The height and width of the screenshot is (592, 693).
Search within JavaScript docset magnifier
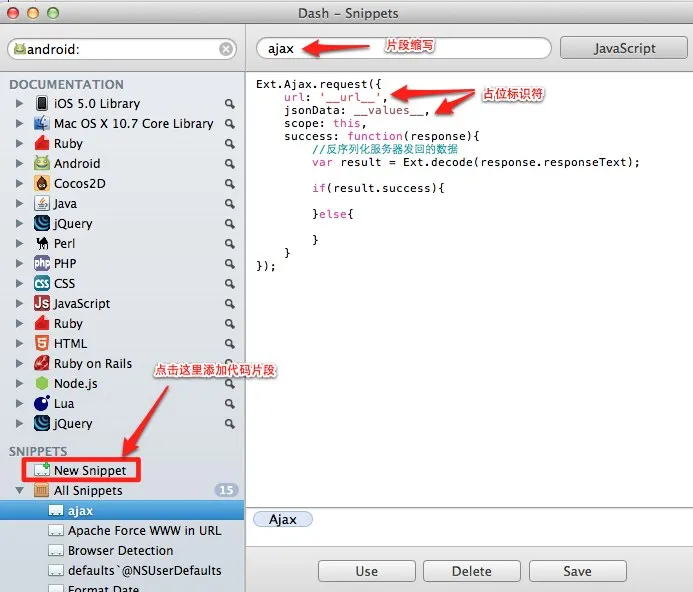coord(229,304)
